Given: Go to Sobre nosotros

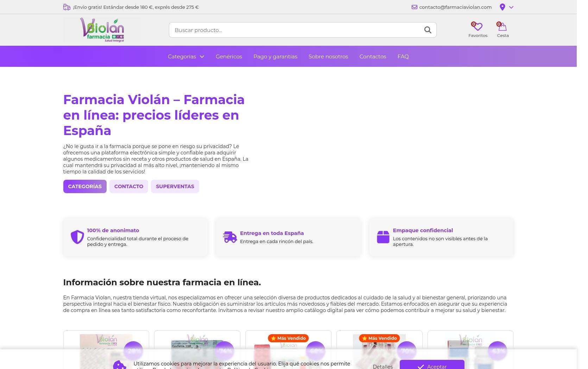Looking at the screenshot, I should point(328,56).
